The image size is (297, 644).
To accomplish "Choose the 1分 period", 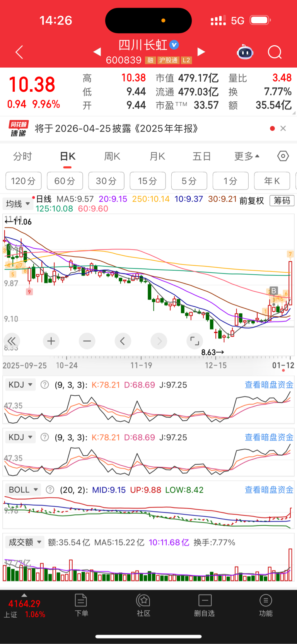I will click(230, 181).
